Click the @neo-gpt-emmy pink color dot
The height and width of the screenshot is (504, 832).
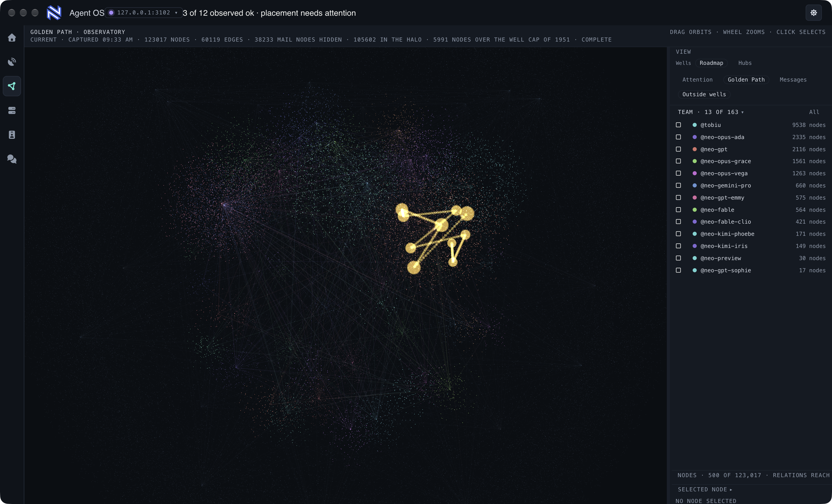coord(695,198)
